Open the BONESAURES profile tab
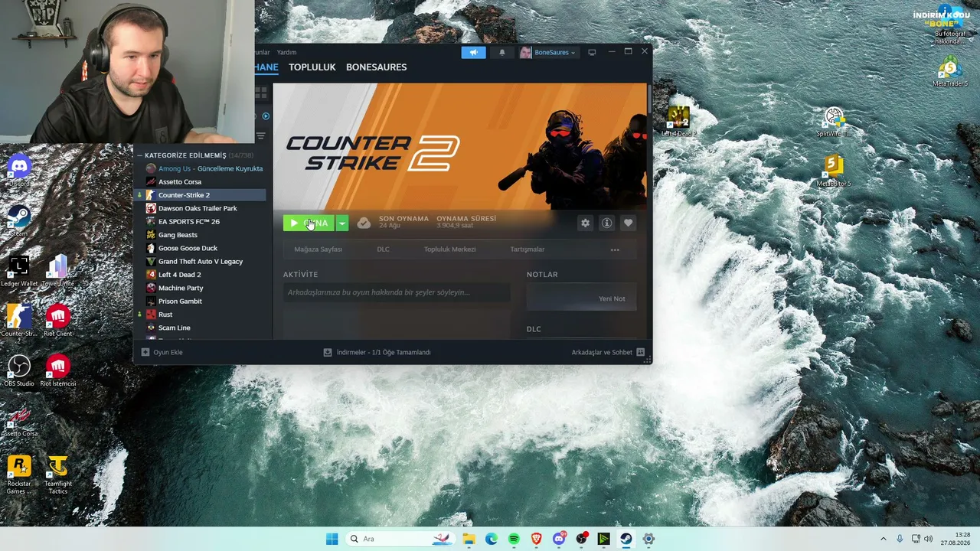The image size is (980, 551). pyautogui.click(x=376, y=67)
